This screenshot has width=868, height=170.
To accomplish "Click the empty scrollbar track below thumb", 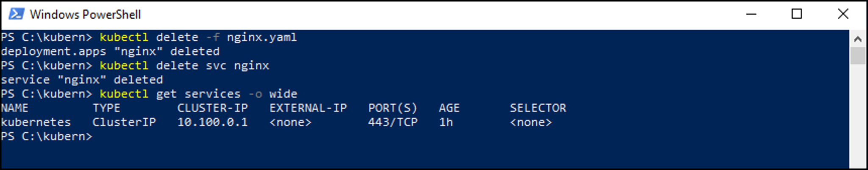I will pyautogui.click(x=858, y=115).
